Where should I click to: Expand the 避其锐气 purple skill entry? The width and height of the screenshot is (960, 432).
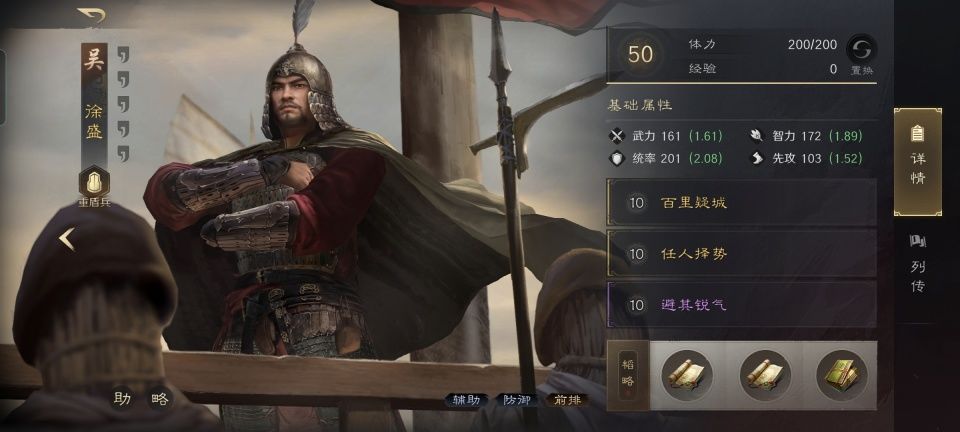pyautogui.click(x=741, y=304)
